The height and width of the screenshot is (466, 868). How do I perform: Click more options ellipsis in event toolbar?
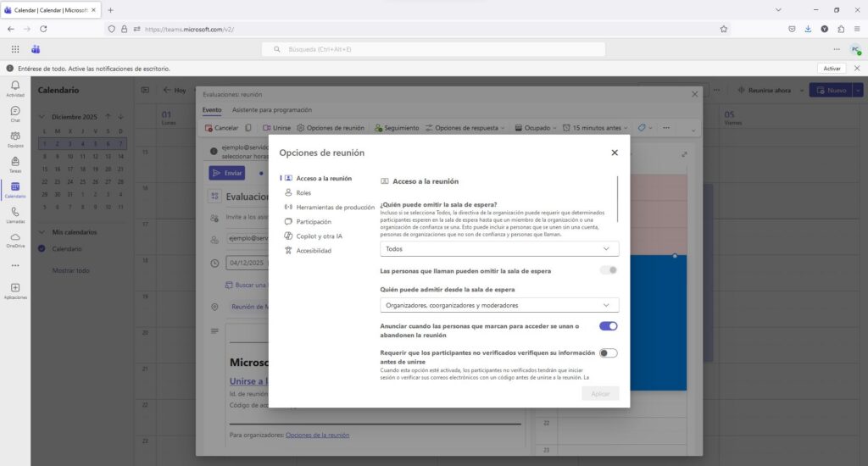click(666, 128)
